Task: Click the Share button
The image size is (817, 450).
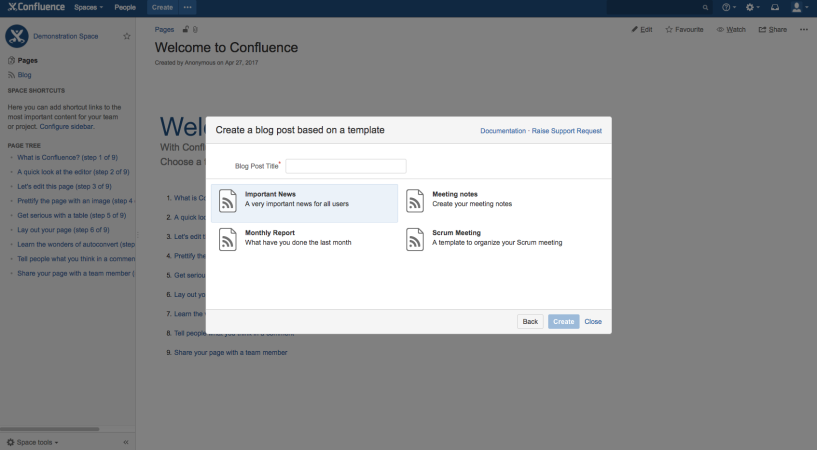Action: [773, 30]
